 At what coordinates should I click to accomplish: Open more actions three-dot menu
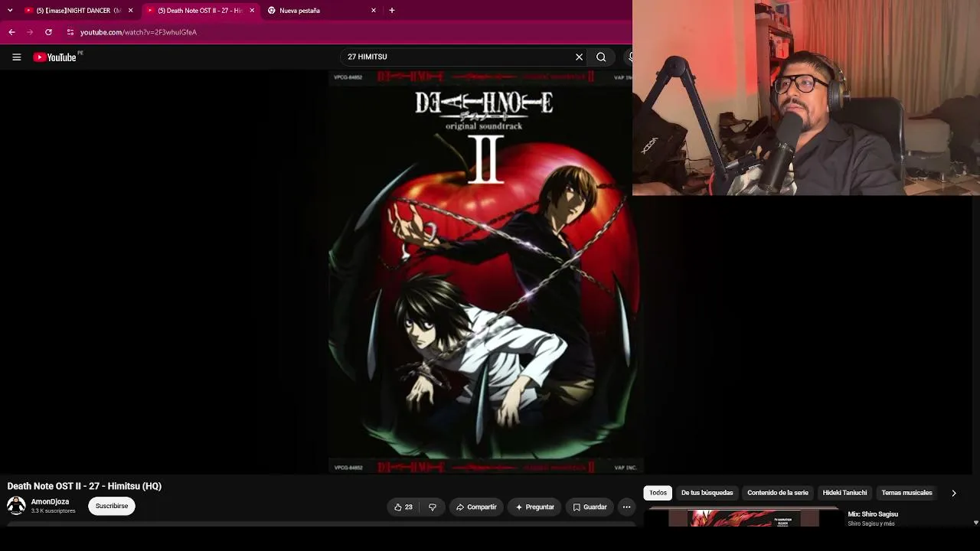(626, 507)
